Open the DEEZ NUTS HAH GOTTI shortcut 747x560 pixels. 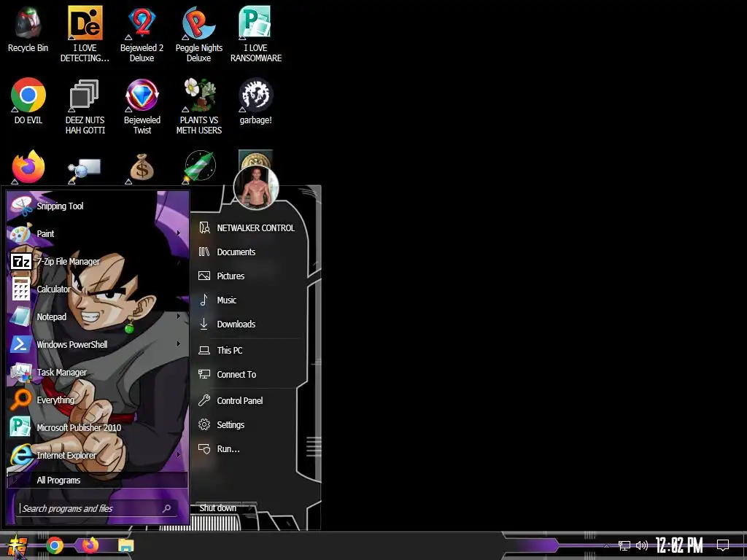pyautogui.click(x=85, y=106)
